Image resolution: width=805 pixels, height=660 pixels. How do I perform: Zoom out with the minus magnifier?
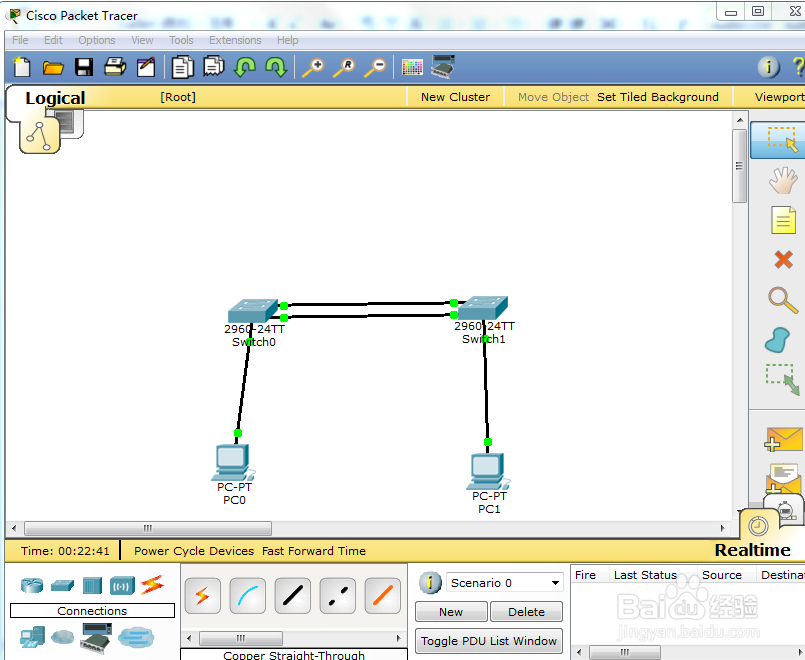click(x=375, y=67)
